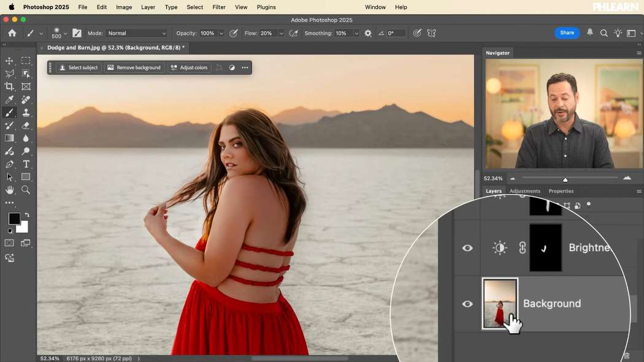Toggle pressure control for brush size
The height and width of the screenshot is (362, 644).
click(417, 33)
